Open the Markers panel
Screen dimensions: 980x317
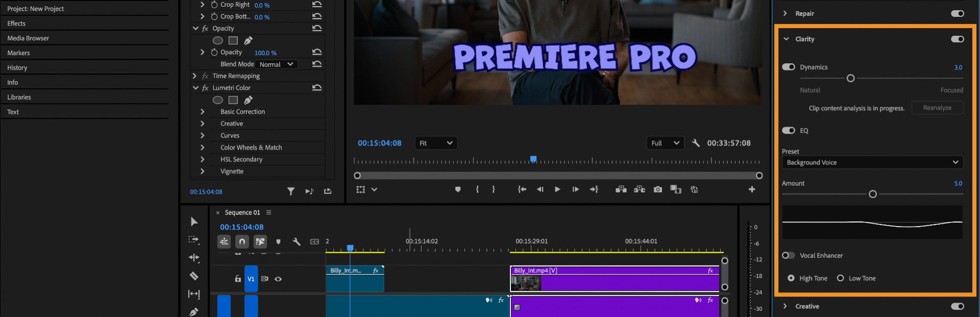pyautogui.click(x=18, y=53)
